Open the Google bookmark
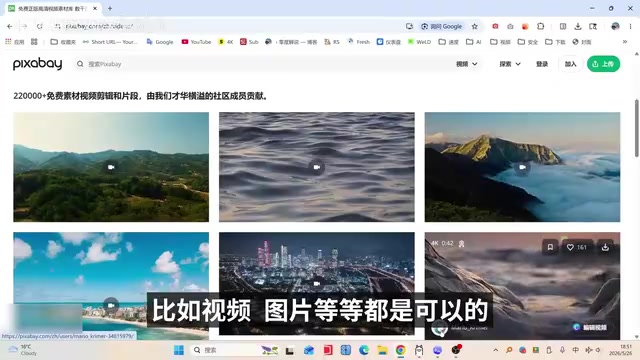Image resolution: width=640 pixels, height=360 pixels. 160,42
